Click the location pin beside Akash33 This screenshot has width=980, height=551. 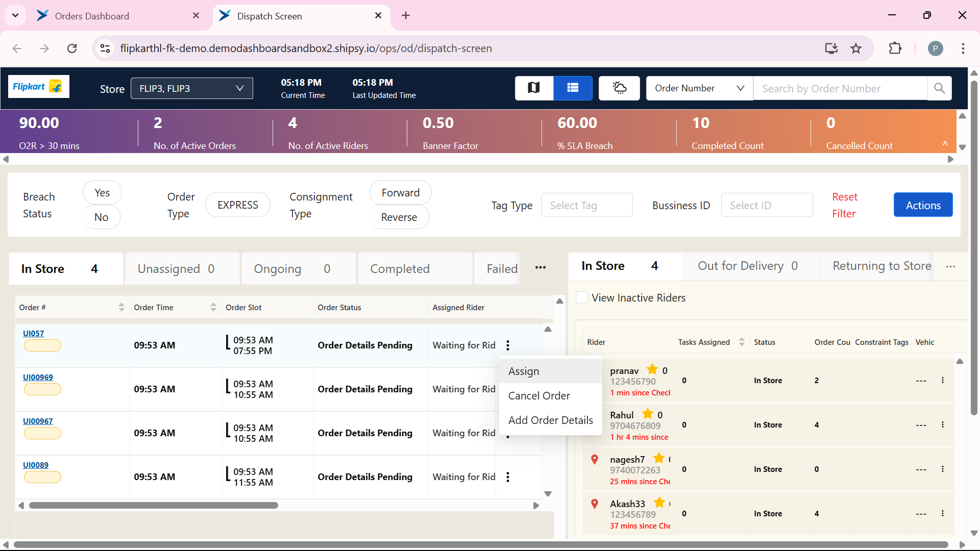(x=595, y=504)
